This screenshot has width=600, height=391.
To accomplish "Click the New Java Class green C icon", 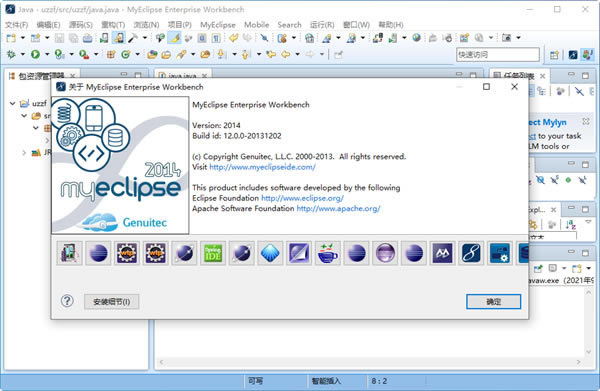I will (x=126, y=55).
